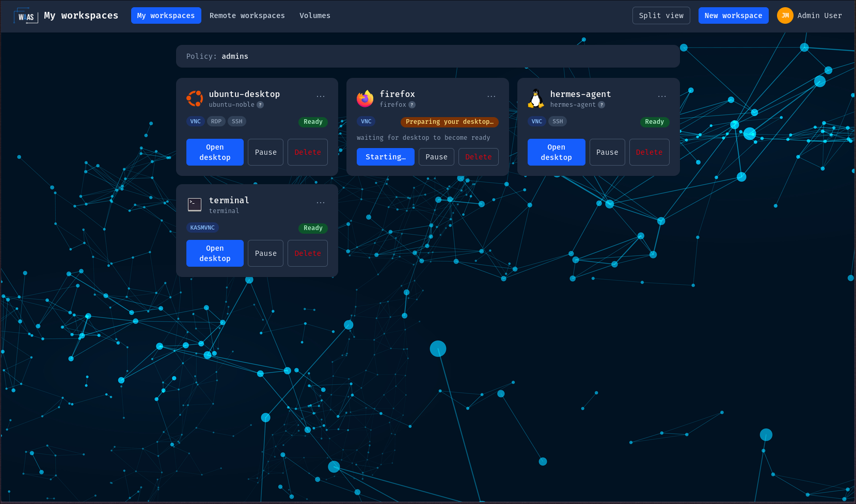Select VNC protocol on firefox card
Screen dimensions: 856x504
tap(366, 122)
